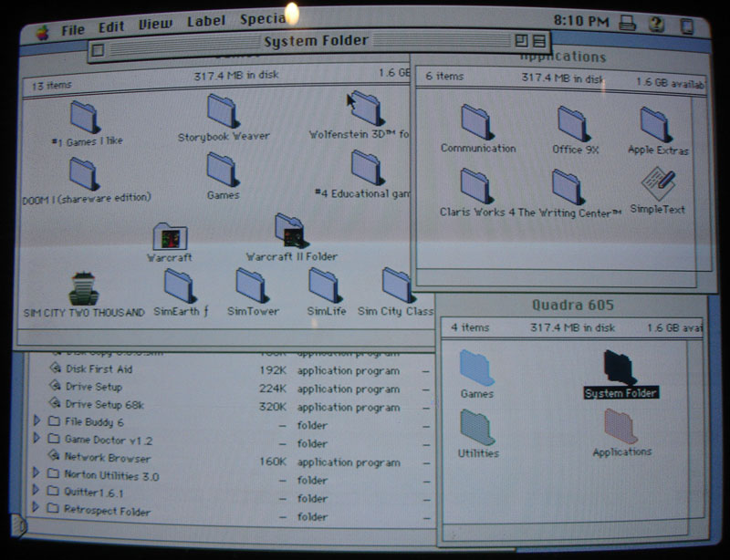Select Applications folder in Quadra 605 window
730x560 pixels.
pyautogui.click(x=621, y=427)
